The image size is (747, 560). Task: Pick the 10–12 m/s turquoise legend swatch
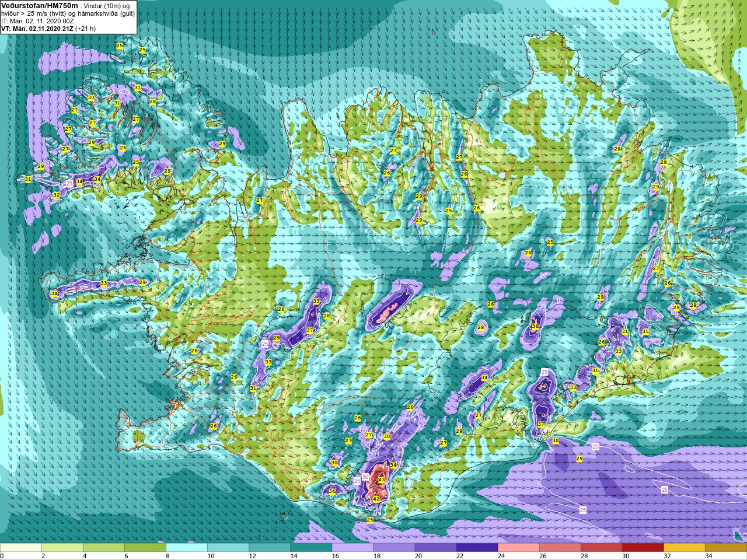pos(228,548)
